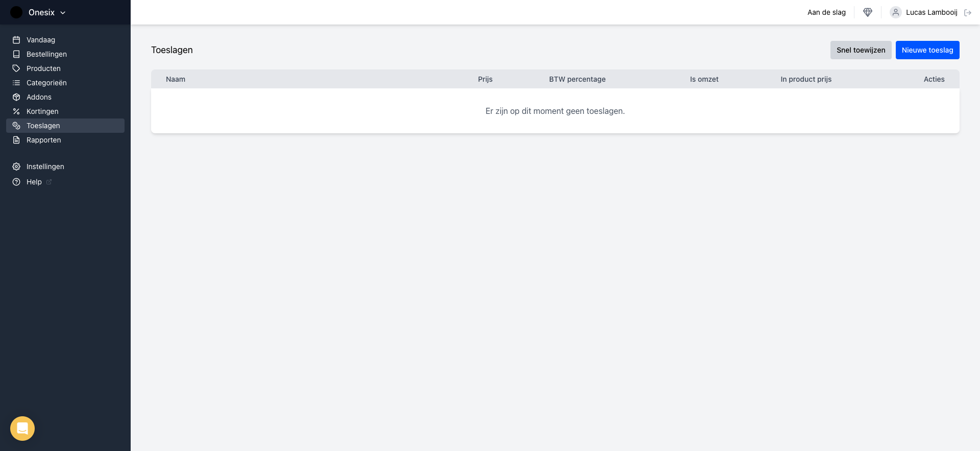Open Rapporten
Viewport: 980px width, 451px height.
(65, 140)
